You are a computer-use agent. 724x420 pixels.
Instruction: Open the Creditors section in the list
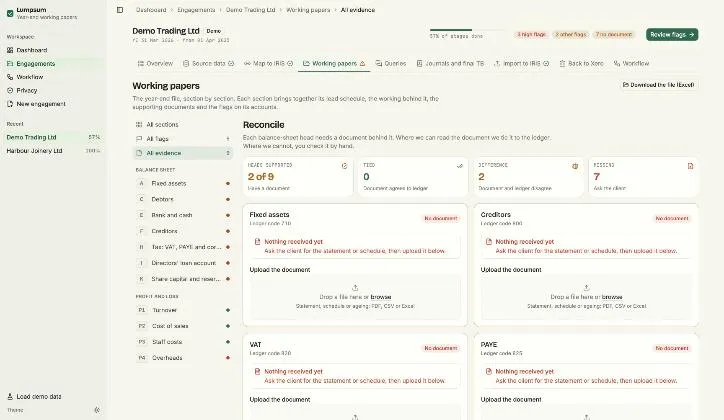[x=183, y=231]
